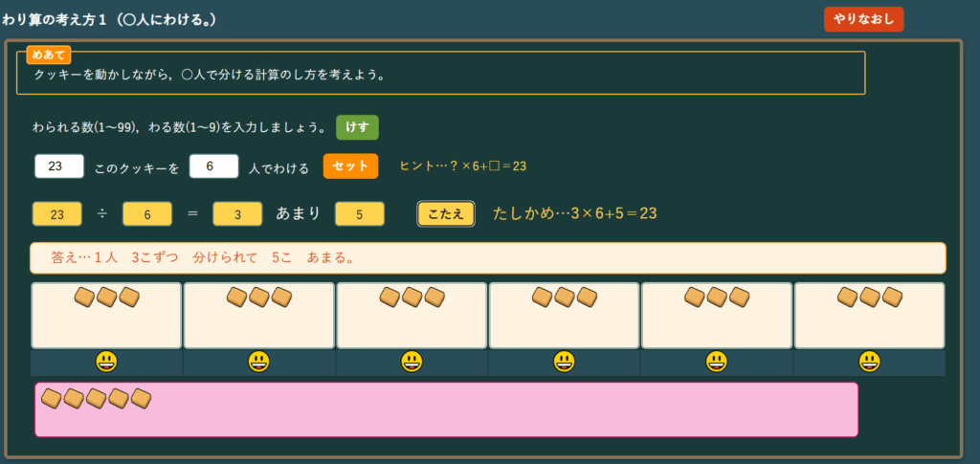Click the first cookie in the fourth person's box
The height and width of the screenshot is (464, 980).
point(542,298)
